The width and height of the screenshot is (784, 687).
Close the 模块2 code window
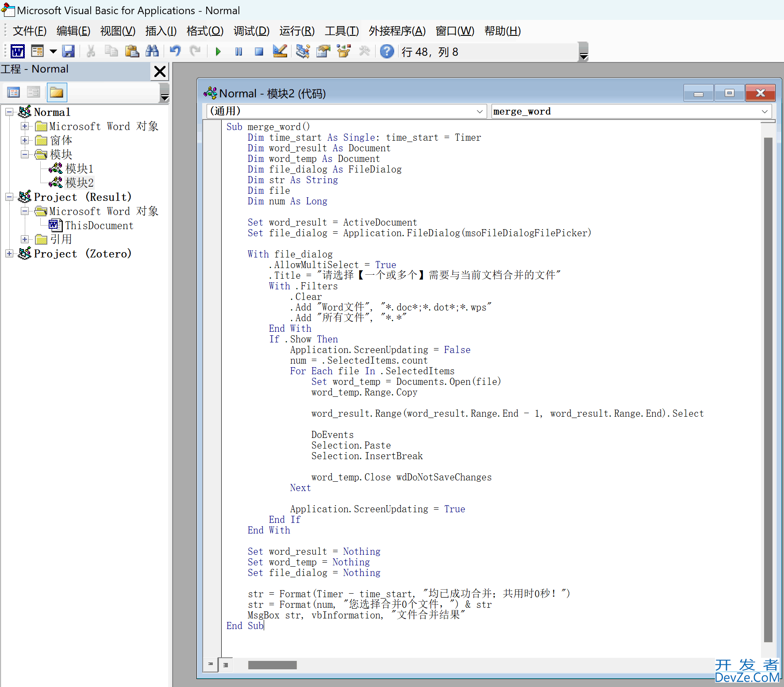click(761, 93)
